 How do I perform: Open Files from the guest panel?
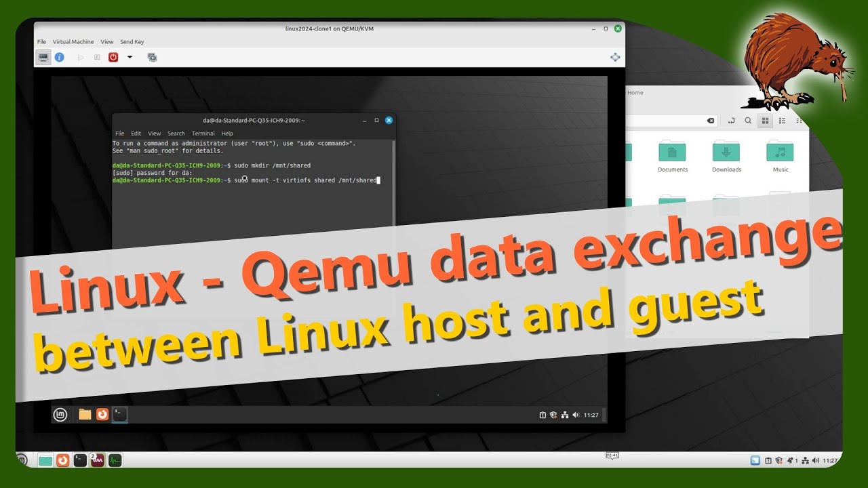pos(85,414)
